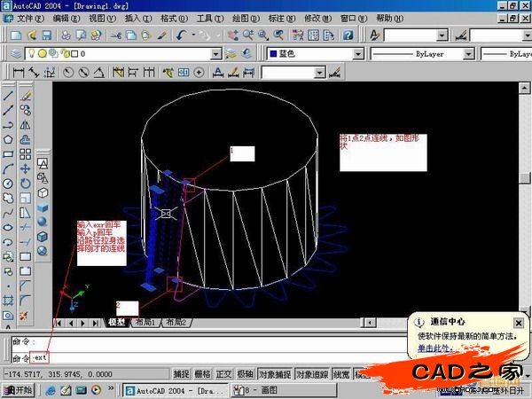
Task: Click the 单击此处 link in notification
Action: 433,348
